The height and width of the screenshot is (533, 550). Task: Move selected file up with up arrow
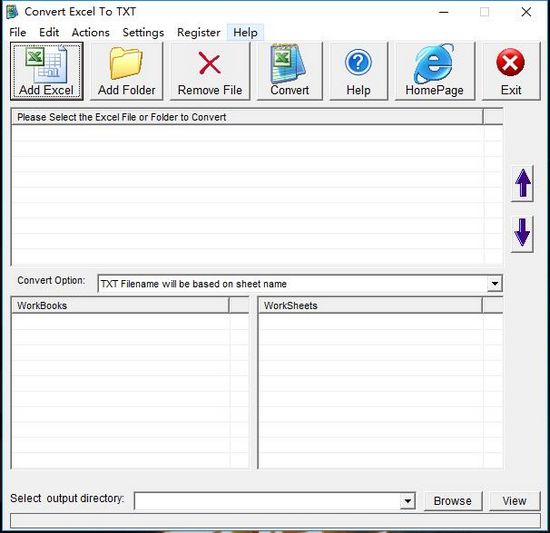point(522,183)
